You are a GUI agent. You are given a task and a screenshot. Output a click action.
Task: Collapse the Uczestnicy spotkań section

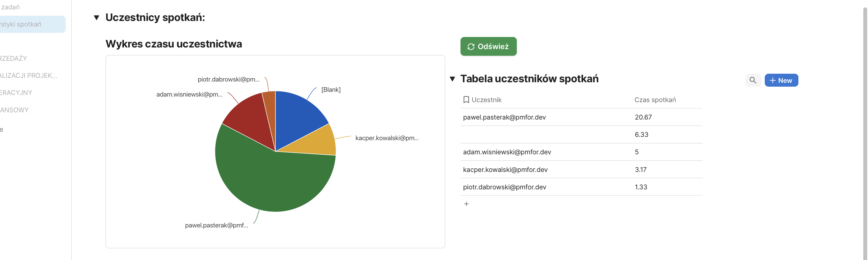click(x=96, y=17)
